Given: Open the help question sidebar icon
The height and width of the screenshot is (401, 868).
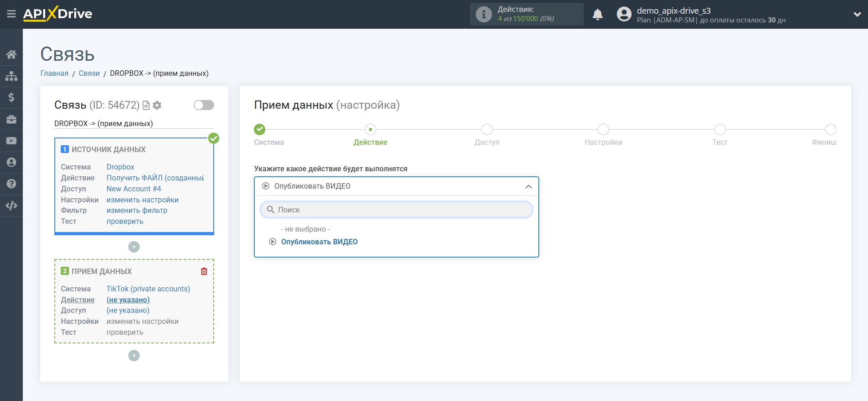Looking at the screenshot, I should pos(11,184).
